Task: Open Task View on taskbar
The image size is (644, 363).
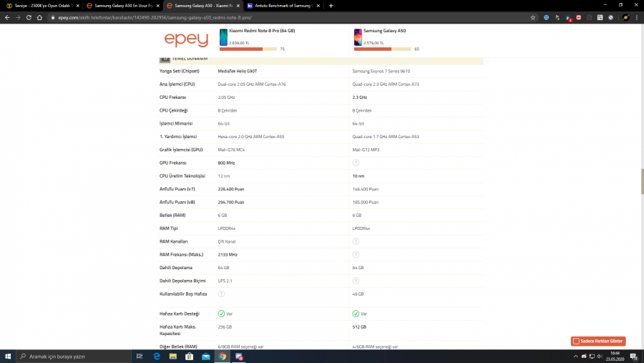Action: [140, 357]
